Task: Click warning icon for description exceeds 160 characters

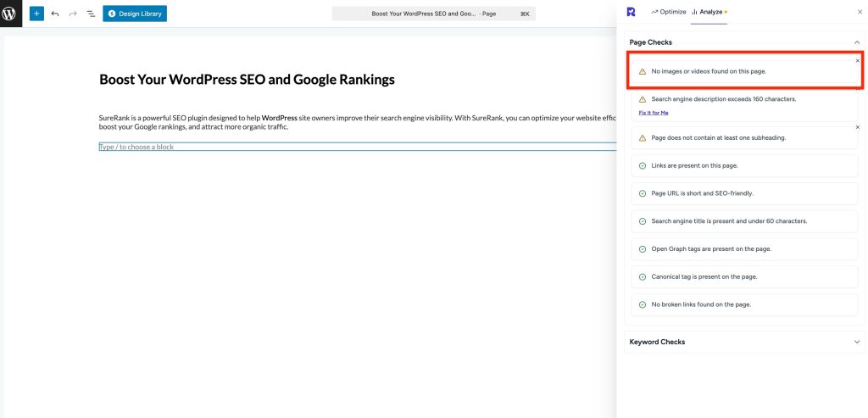Action: (642, 99)
